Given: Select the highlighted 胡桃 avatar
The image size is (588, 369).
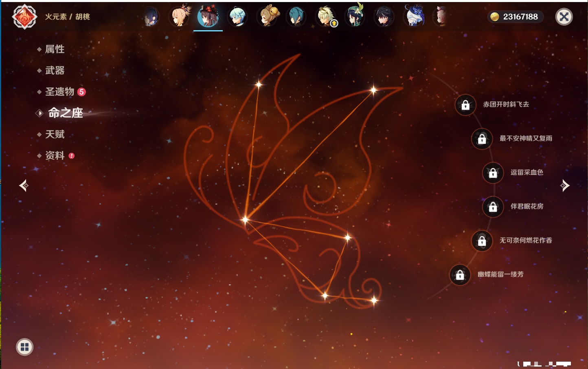Looking at the screenshot, I should click(x=208, y=17).
